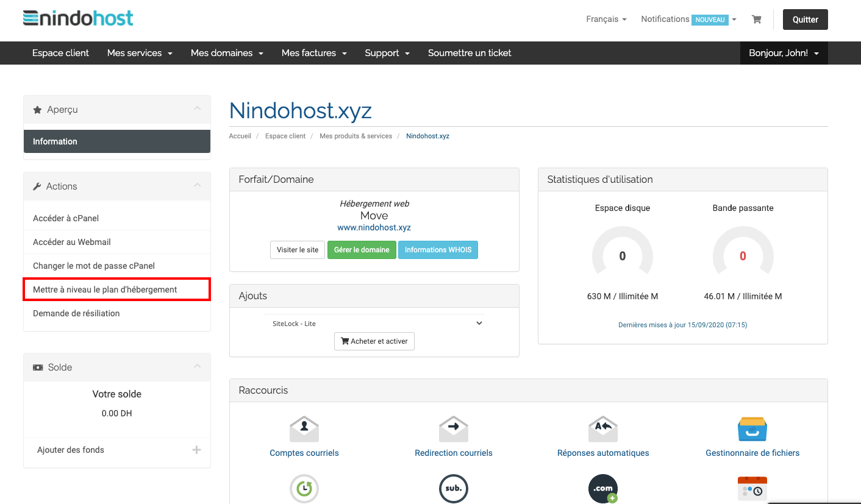861x504 pixels.
Task: Click the Accueil breadcrumb
Action: tap(240, 136)
